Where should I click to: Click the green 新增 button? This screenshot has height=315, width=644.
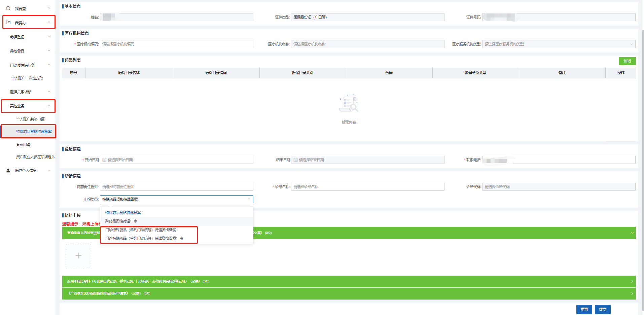[x=627, y=61]
